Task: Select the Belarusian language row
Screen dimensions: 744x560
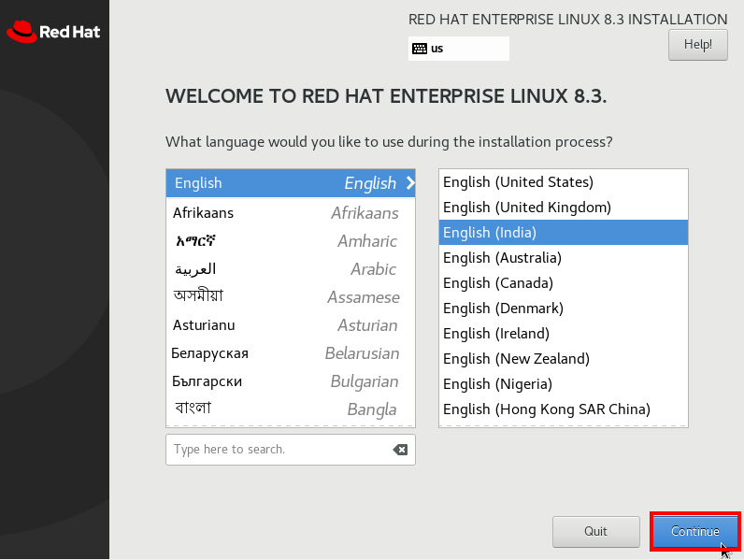Action: point(291,353)
